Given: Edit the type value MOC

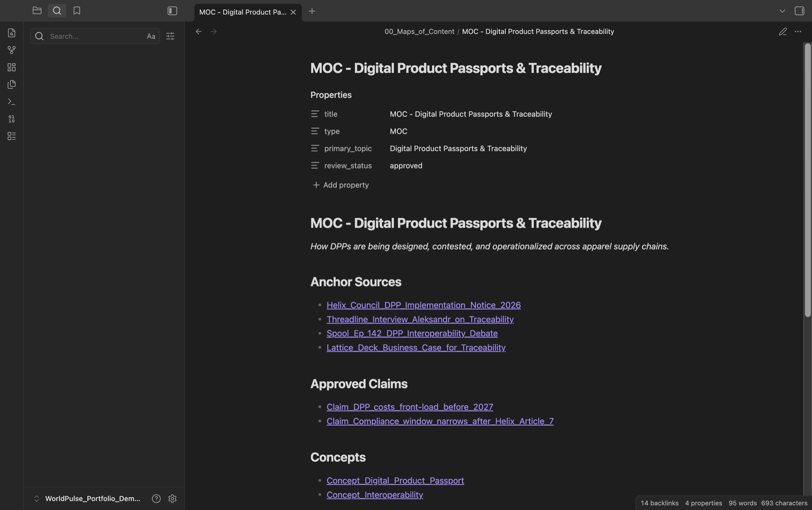Looking at the screenshot, I should 398,131.
